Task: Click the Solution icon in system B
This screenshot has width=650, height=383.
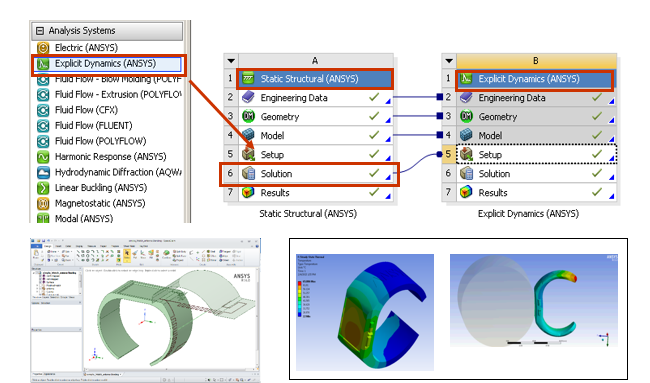Action: (x=466, y=173)
